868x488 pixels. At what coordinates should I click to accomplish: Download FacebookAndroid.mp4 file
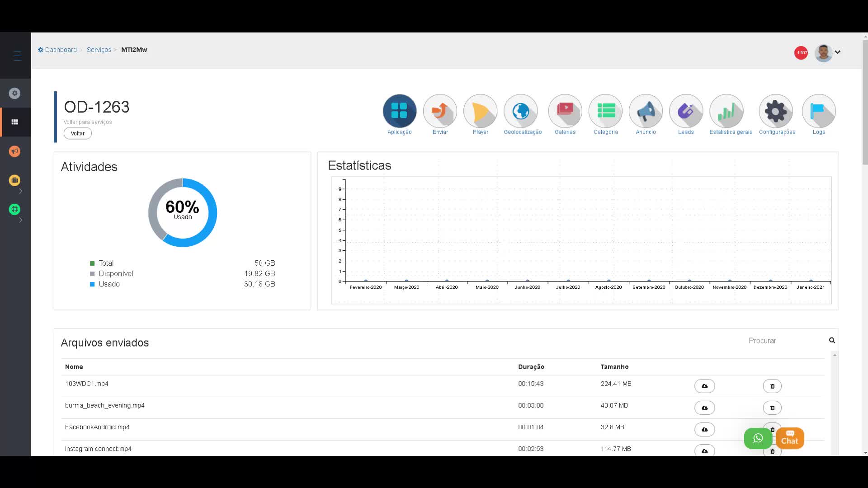tap(704, 429)
